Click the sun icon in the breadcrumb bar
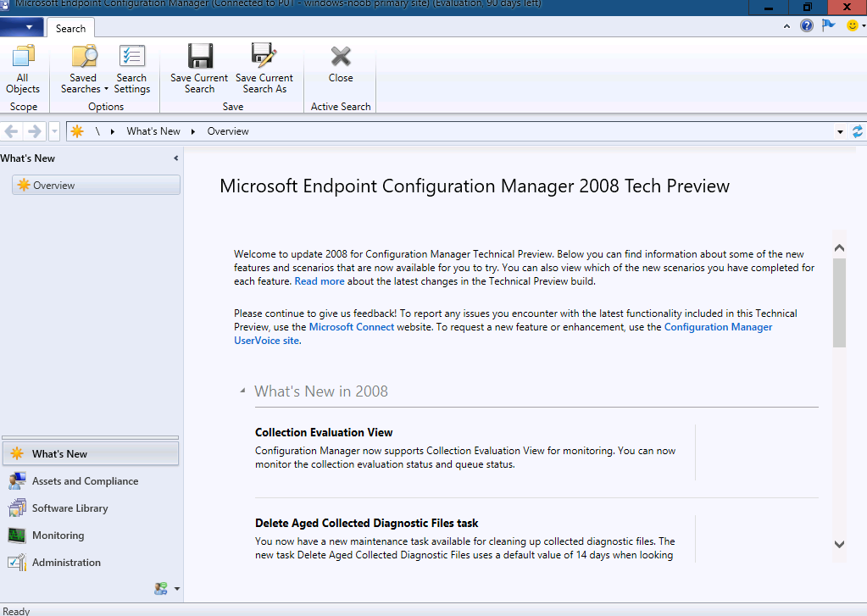 77,131
